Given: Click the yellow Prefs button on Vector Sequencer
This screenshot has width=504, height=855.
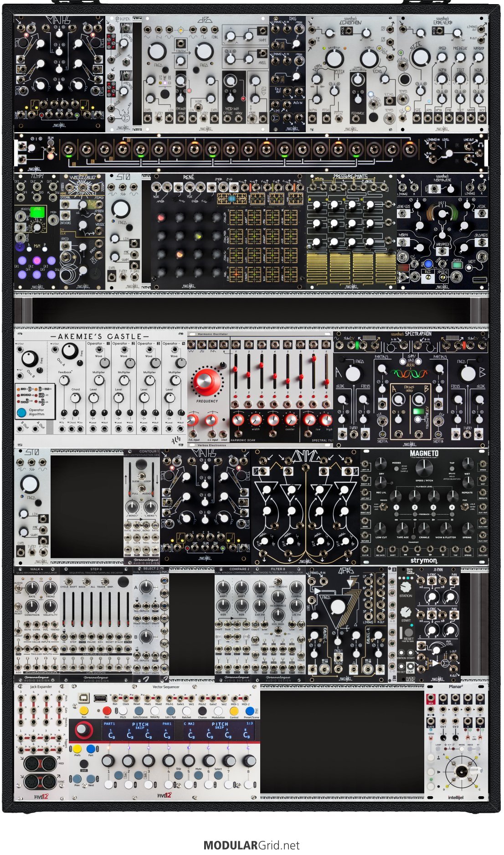Looking at the screenshot, I should click(x=77, y=748).
